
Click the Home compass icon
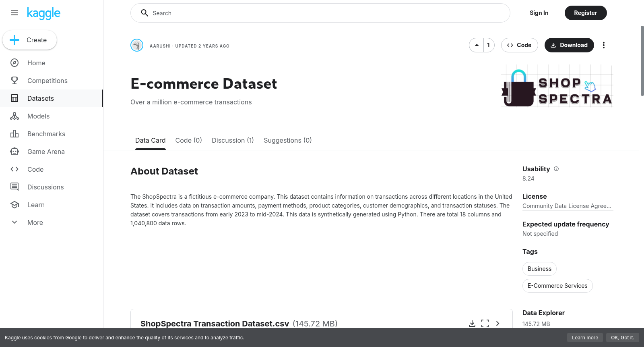click(14, 63)
